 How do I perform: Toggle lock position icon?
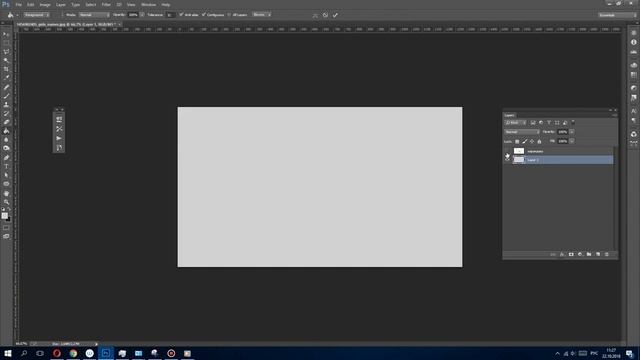(x=532, y=141)
